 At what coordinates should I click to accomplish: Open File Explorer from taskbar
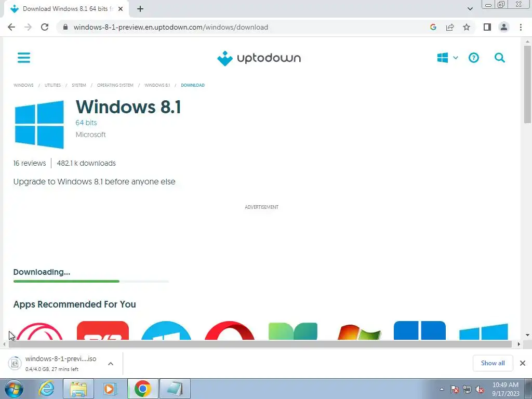click(78, 389)
